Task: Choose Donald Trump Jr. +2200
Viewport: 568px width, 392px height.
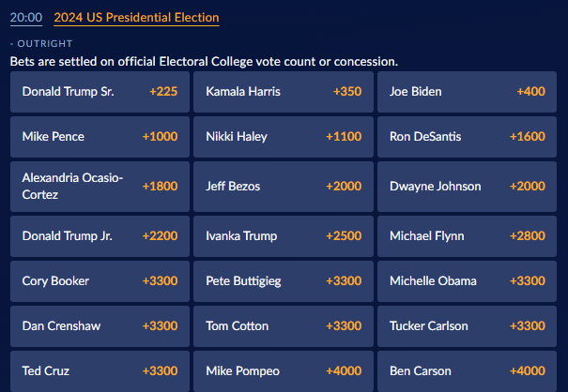Action: pyautogui.click(x=100, y=236)
